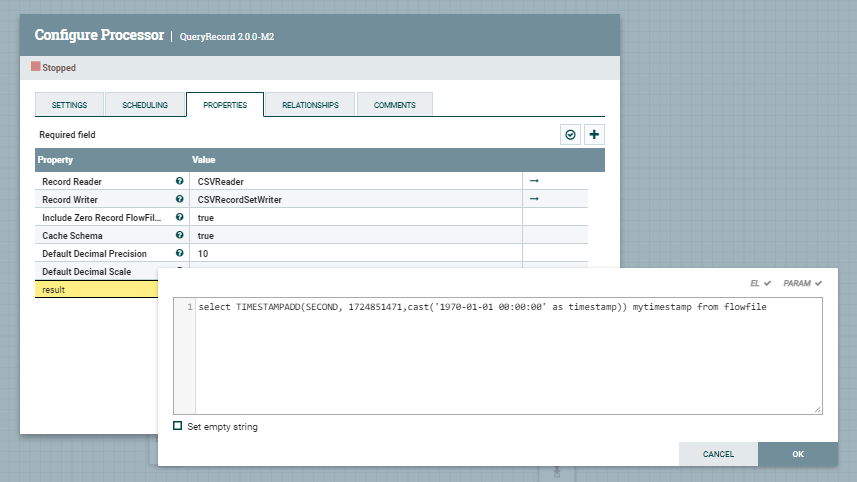Click the PARAM supported indicator
The width and height of the screenshot is (857, 482).
point(802,283)
